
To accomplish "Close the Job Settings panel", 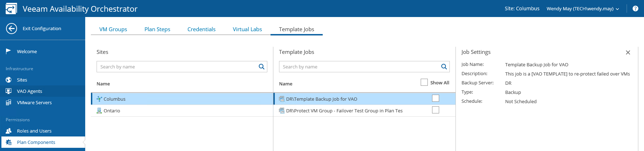I will (x=628, y=52).
